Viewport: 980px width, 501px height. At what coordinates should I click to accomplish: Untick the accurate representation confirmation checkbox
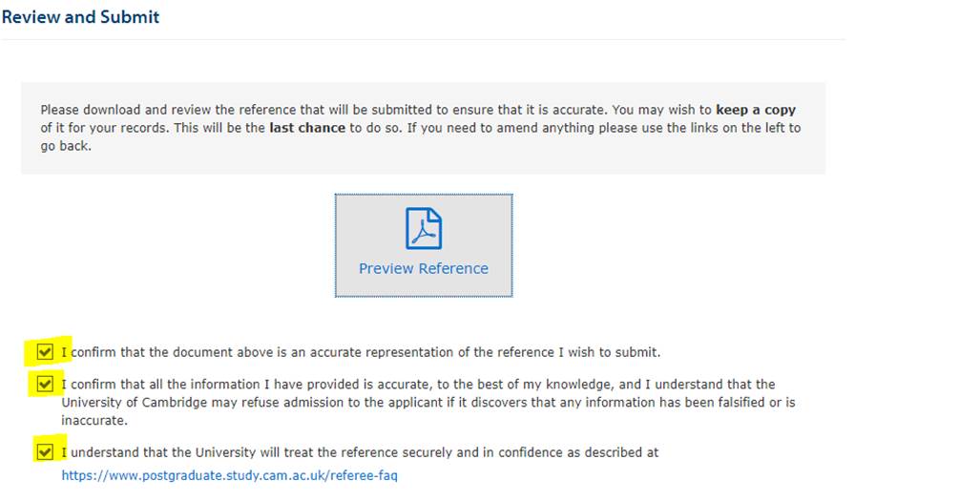[x=45, y=352]
